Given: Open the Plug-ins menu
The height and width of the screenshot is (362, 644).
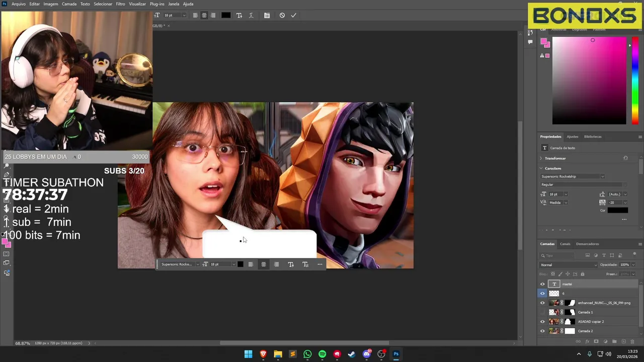Looking at the screenshot, I should (x=157, y=4).
